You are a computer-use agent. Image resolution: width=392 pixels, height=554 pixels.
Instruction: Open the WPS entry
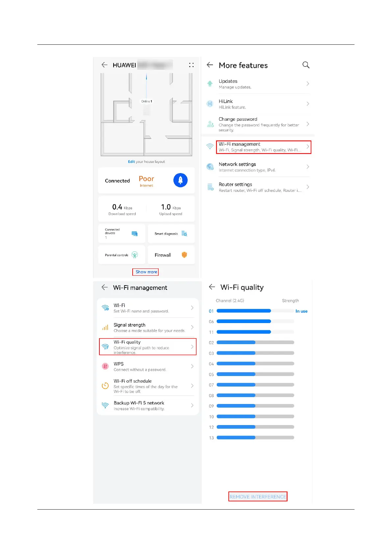(148, 366)
